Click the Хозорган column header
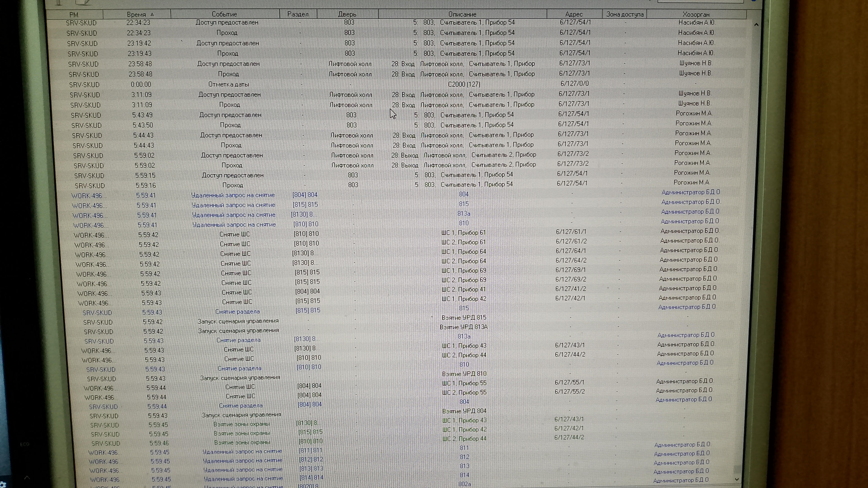 click(x=696, y=14)
